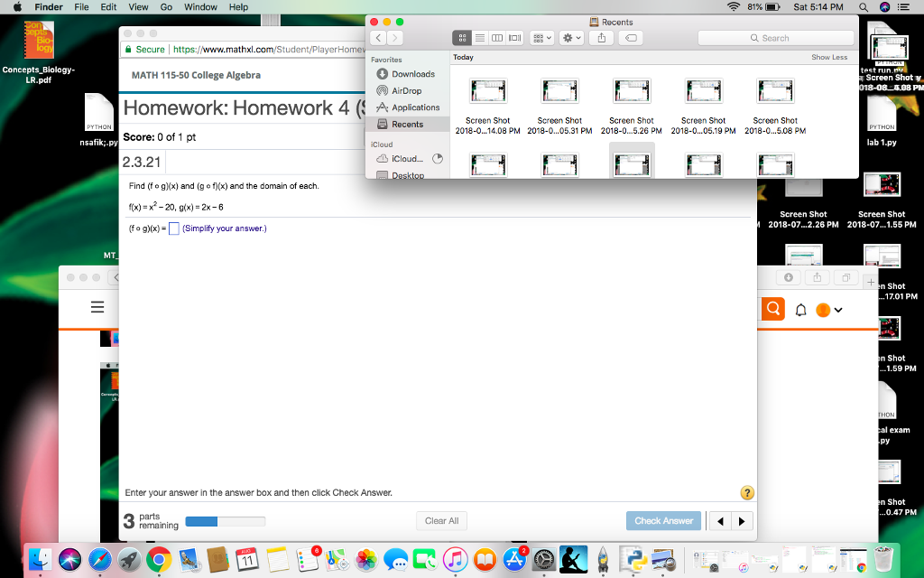Open the Apple menu
This screenshot has width=924, height=578.
pos(17,7)
